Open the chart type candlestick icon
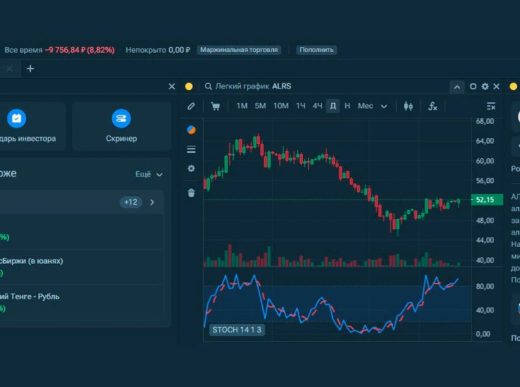The image size is (520, 387). [408, 106]
